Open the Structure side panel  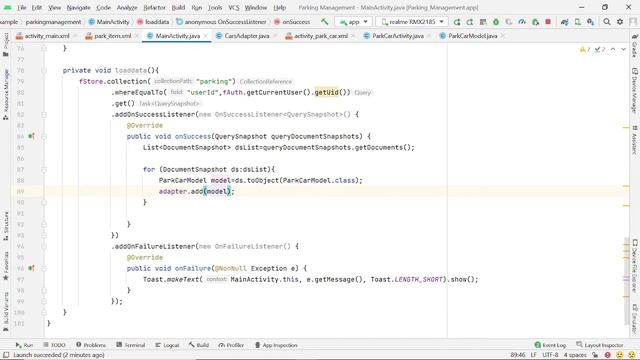pyautogui.click(x=6, y=225)
